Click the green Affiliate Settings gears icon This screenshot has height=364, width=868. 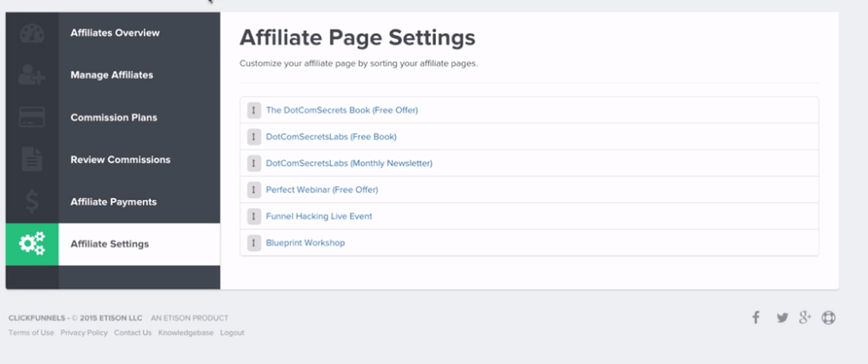point(32,244)
